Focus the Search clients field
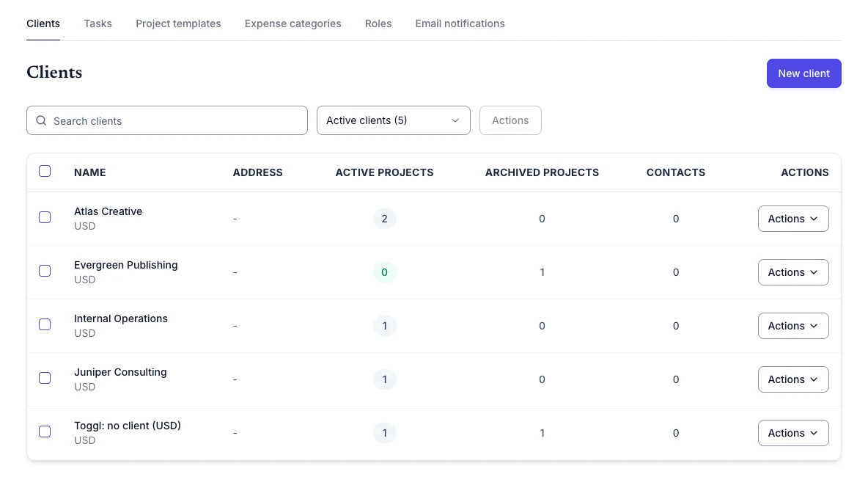 pyautogui.click(x=167, y=120)
